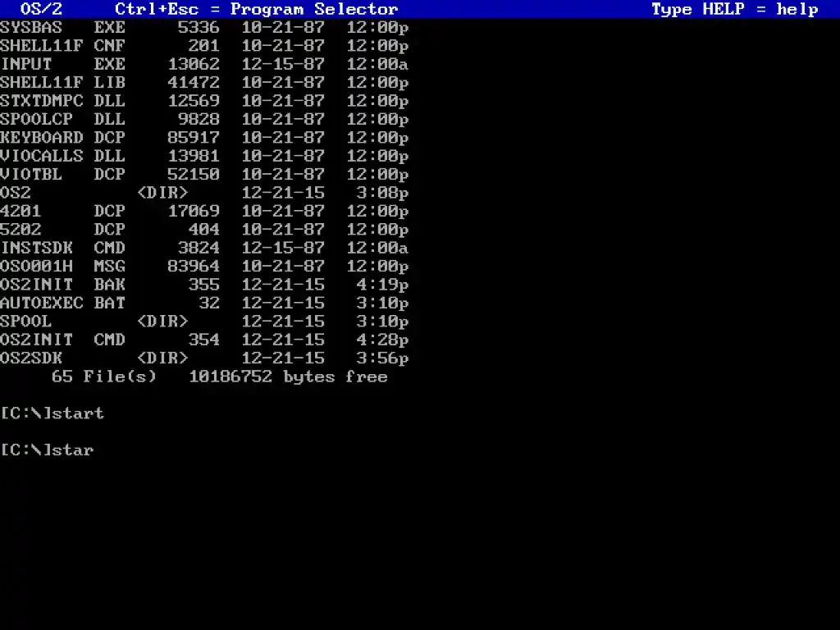Select the VIOTBL filename
The image size is (840, 630).
pos(31,174)
